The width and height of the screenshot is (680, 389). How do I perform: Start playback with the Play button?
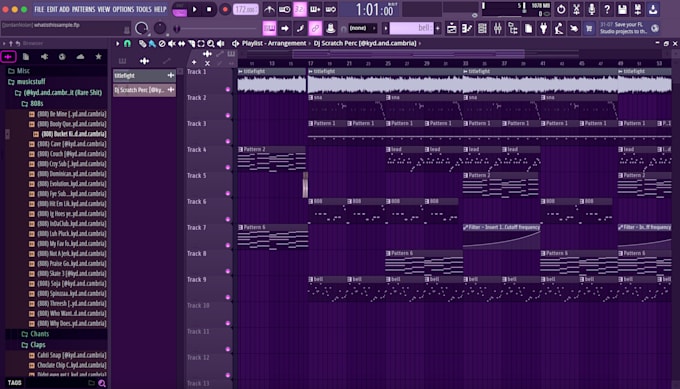point(194,9)
